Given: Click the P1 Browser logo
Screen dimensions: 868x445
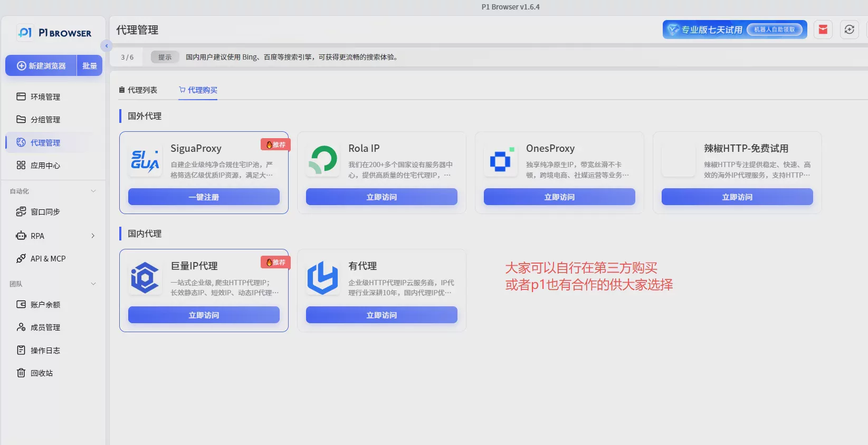Looking at the screenshot, I should [x=54, y=33].
